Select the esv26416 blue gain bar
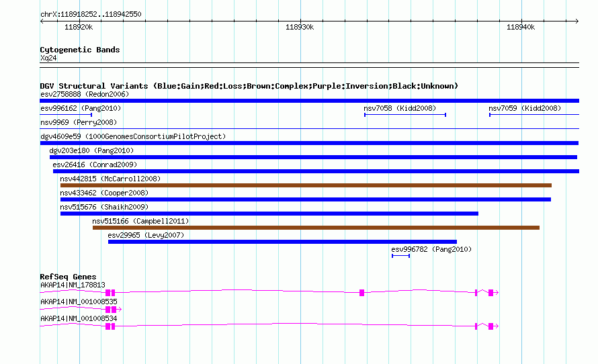 pos(316,171)
